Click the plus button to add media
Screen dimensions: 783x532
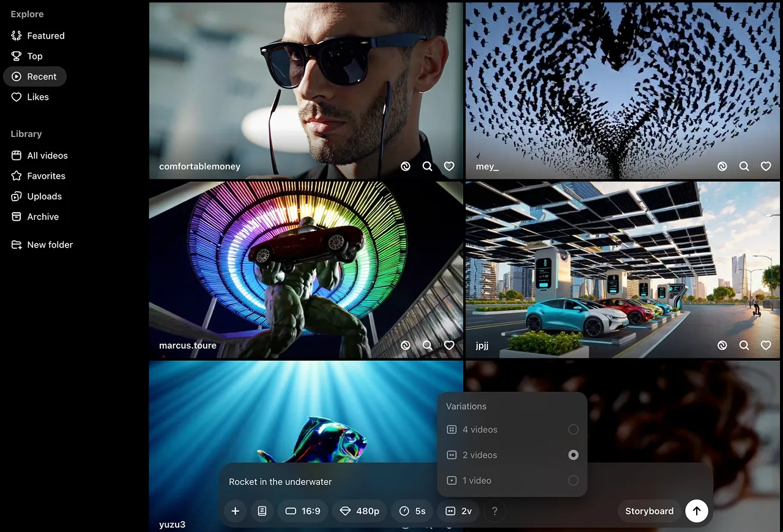[235, 511]
